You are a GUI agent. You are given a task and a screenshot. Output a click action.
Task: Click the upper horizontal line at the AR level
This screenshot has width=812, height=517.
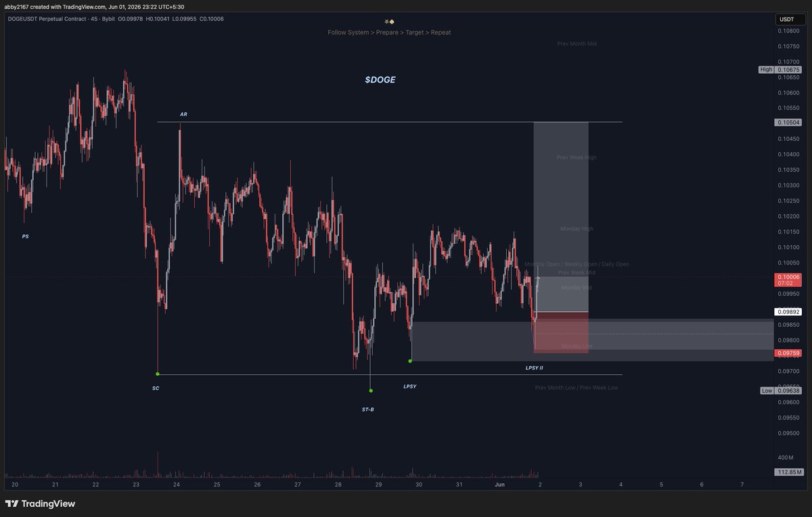[389, 122]
